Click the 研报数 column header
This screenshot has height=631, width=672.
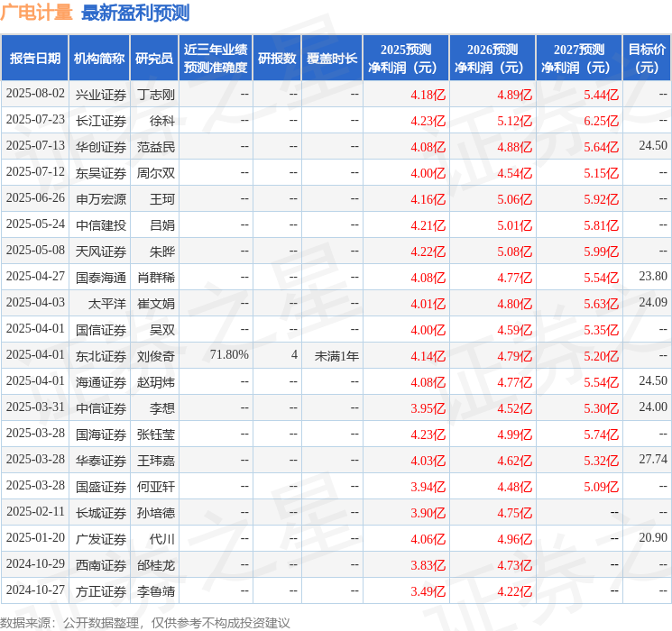pos(277,59)
